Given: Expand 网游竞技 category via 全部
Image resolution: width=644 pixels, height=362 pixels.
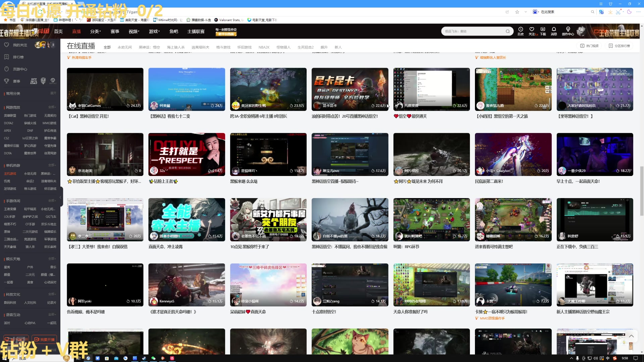Looking at the screenshot, I should tap(52, 107).
